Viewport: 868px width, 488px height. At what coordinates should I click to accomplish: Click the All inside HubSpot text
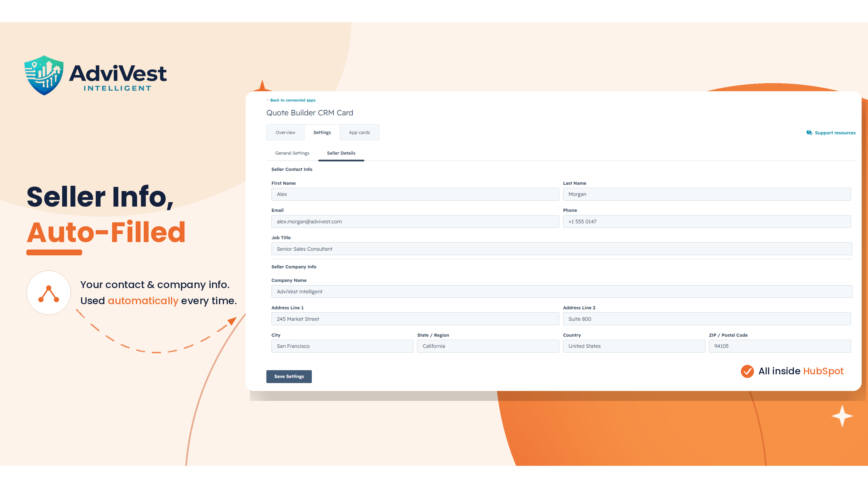coord(801,371)
